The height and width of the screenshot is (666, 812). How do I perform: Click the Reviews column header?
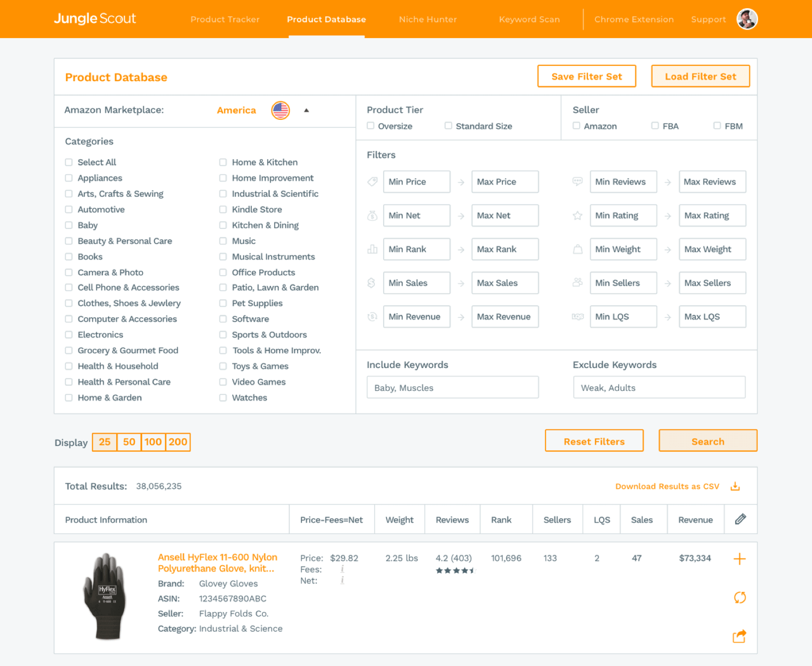(452, 520)
